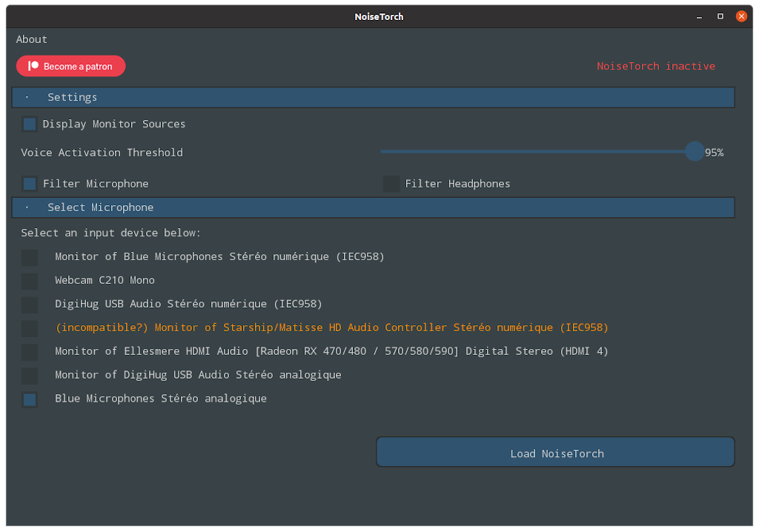Click the Load NoiseTorch button
Viewport: 759px width, 532px height.
pos(556,453)
